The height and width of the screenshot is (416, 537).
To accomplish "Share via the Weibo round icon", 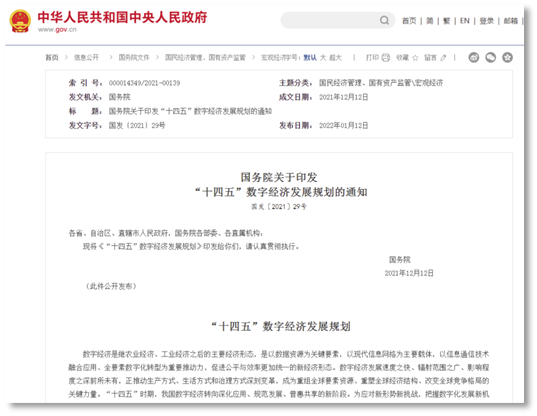I will [474, 58].
